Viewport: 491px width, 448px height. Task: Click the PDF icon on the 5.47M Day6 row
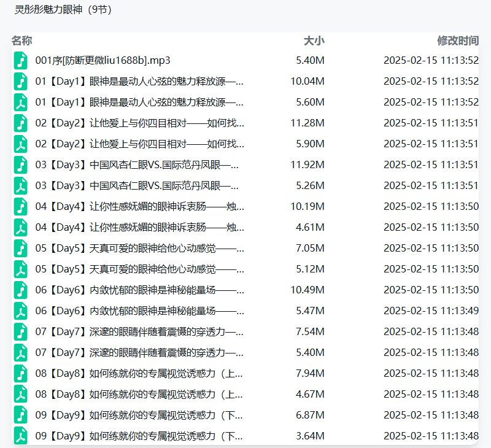(x=21, y=311)
